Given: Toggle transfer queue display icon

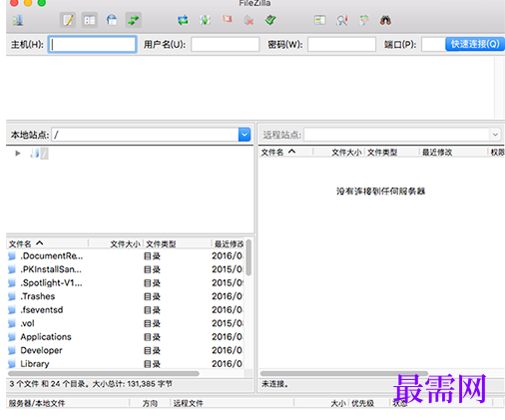Looking at the screenshot, I should pos(134,21).
